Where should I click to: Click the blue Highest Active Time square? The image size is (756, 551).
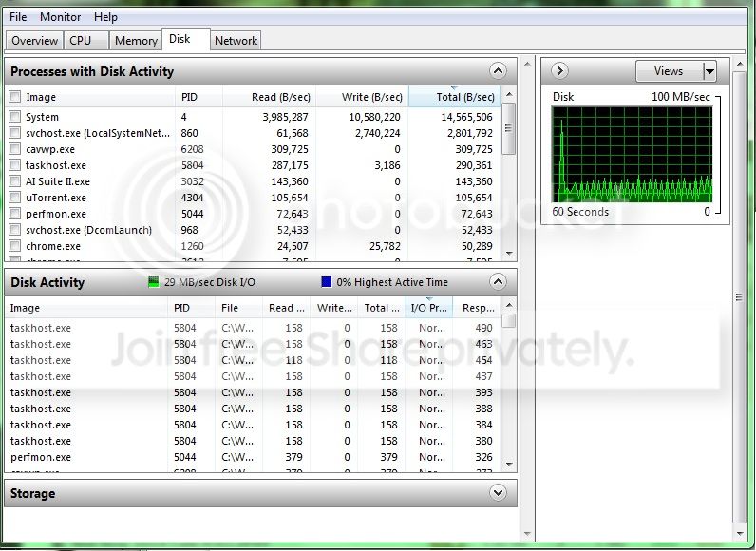tap(327, 282)
